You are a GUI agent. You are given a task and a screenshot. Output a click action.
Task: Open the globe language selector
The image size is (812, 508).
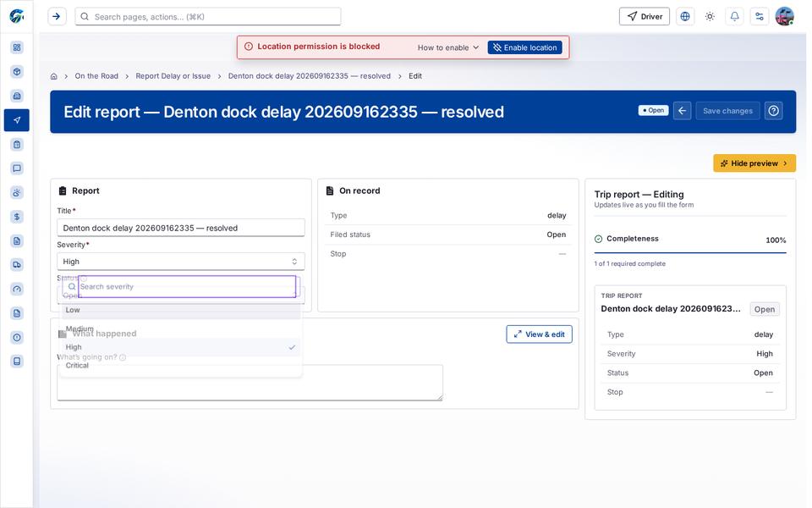point(685,17)
